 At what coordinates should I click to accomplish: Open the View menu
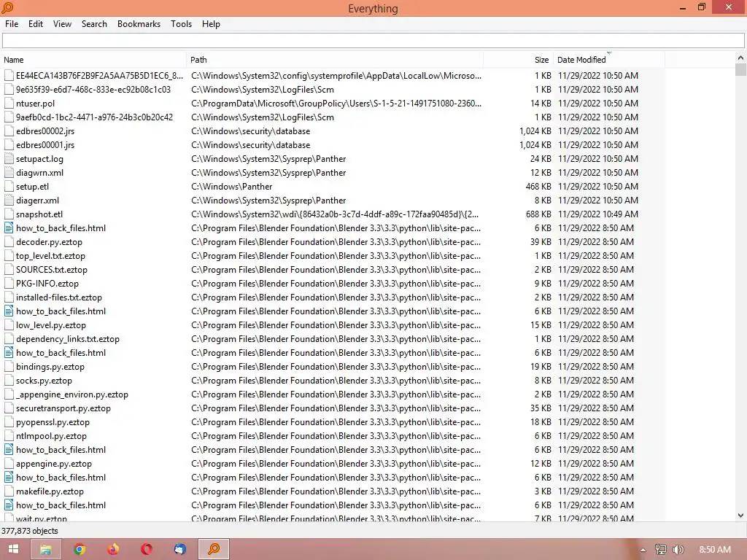pyautogui.click(x=62, y=24)
